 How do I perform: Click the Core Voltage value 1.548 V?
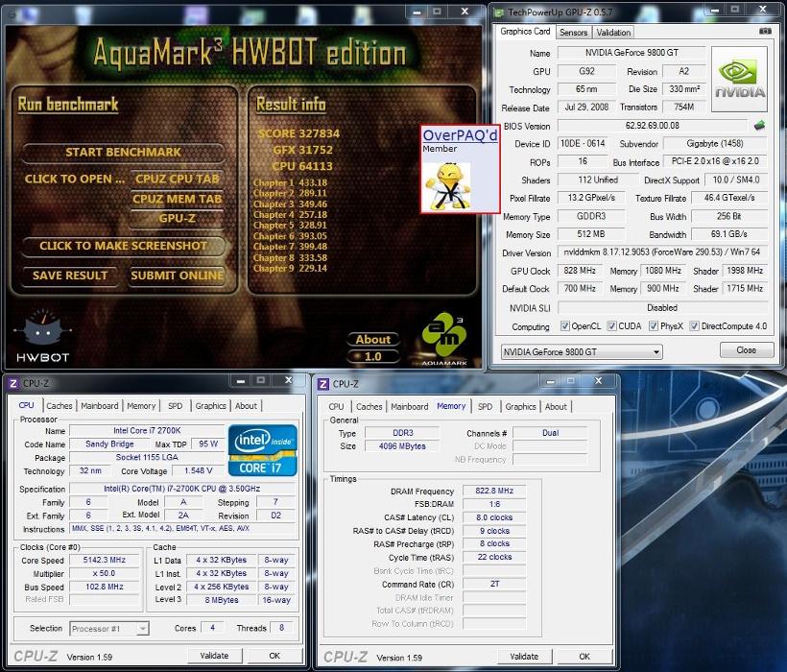(x=199, y=470)
